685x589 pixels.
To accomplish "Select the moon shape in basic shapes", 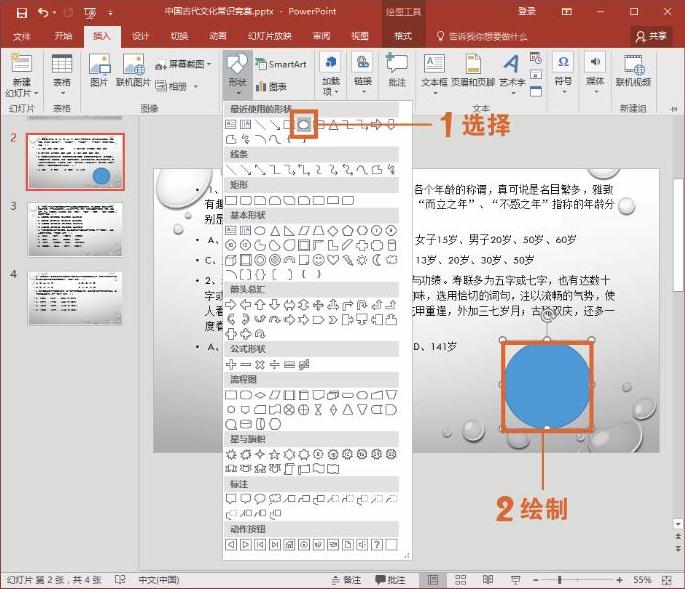I will (x=377, y=260).
